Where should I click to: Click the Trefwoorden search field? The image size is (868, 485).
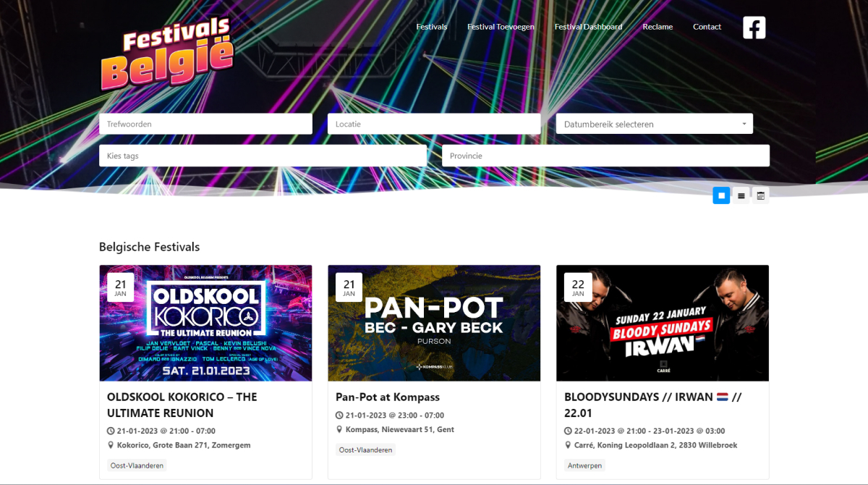pos(205,124)
